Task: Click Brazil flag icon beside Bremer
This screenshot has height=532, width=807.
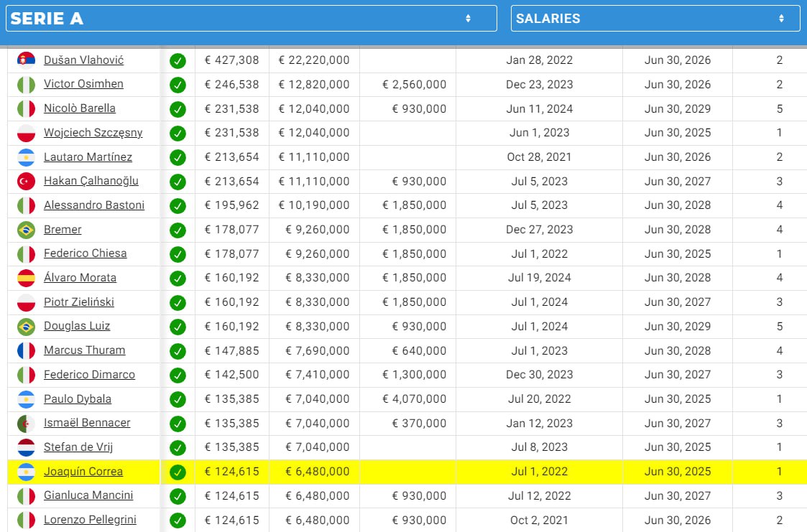Action: coord(26,230)
